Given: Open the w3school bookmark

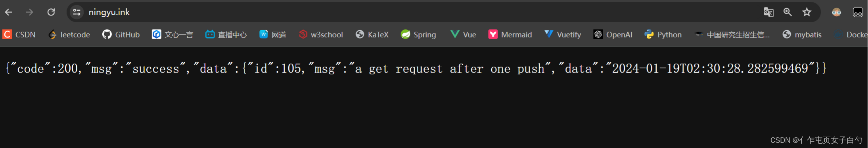Looking at the screenshot, I should click(x=321, y=35).
